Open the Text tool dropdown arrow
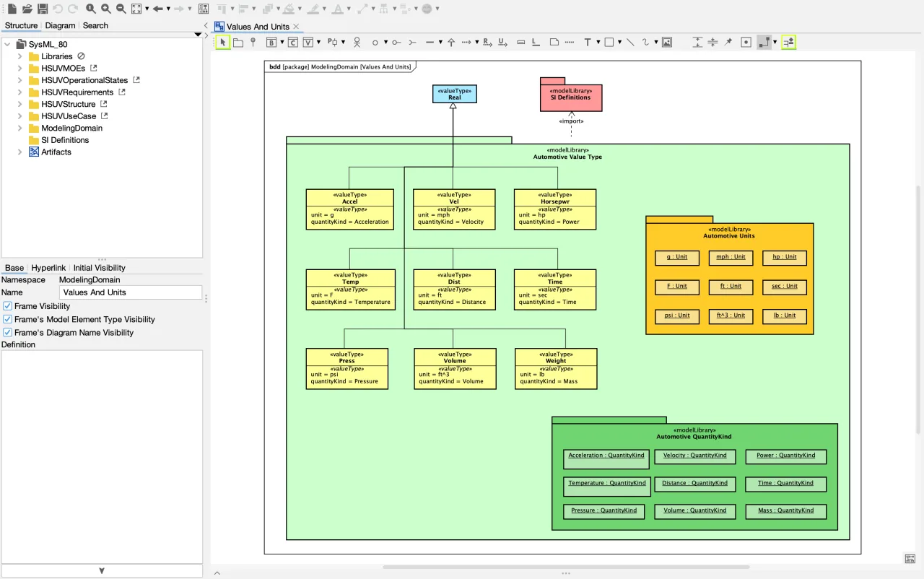Screen dimensions: 924x579 click(598, 43)
